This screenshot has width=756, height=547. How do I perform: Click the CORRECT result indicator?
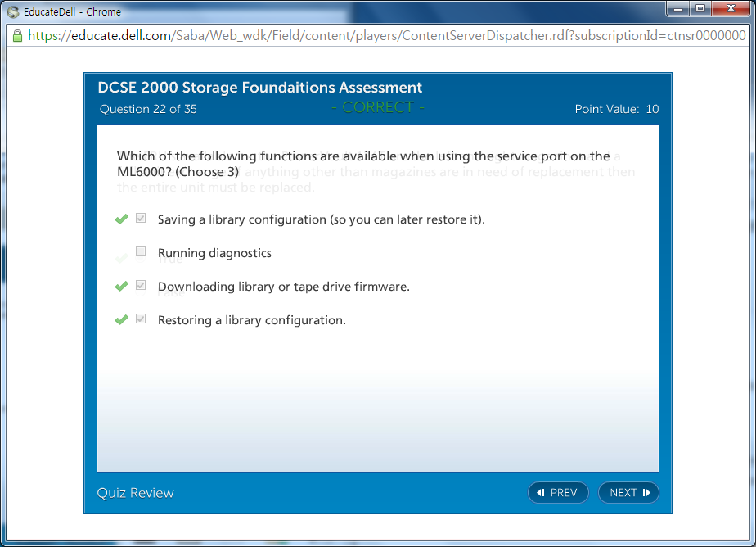378,108
